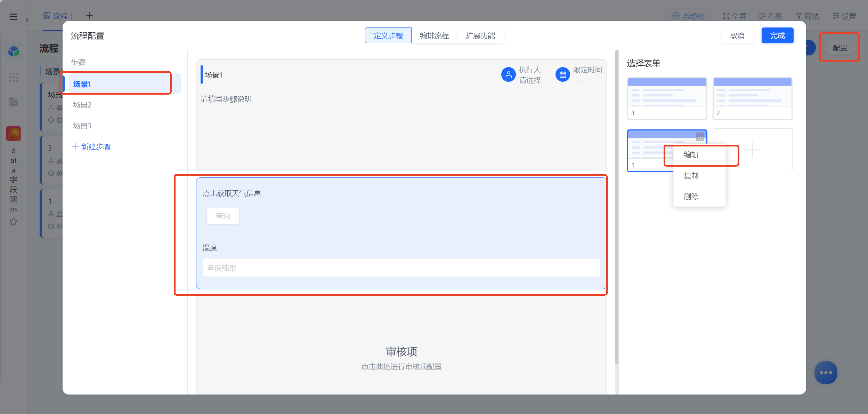Cancel with 取消 button
The image size is (868, 414).
tap(737, 35)
